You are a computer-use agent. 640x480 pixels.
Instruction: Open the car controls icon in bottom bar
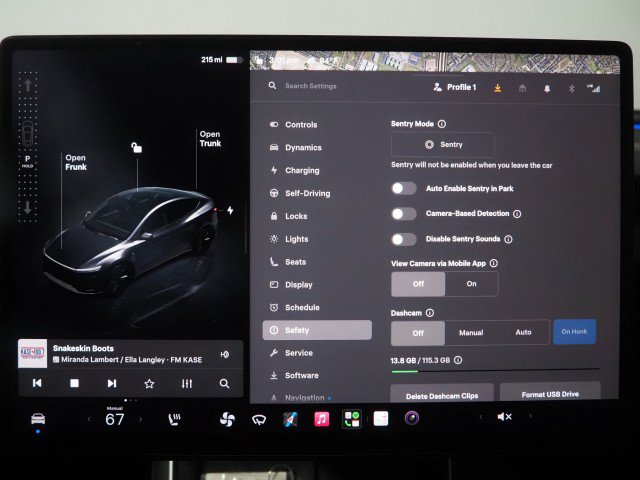38,419
